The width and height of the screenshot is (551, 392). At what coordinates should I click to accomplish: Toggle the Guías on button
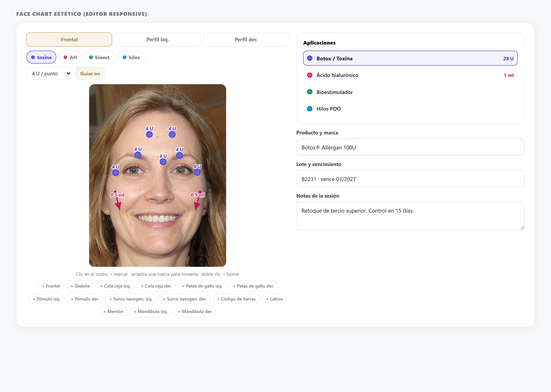point(90,73)
